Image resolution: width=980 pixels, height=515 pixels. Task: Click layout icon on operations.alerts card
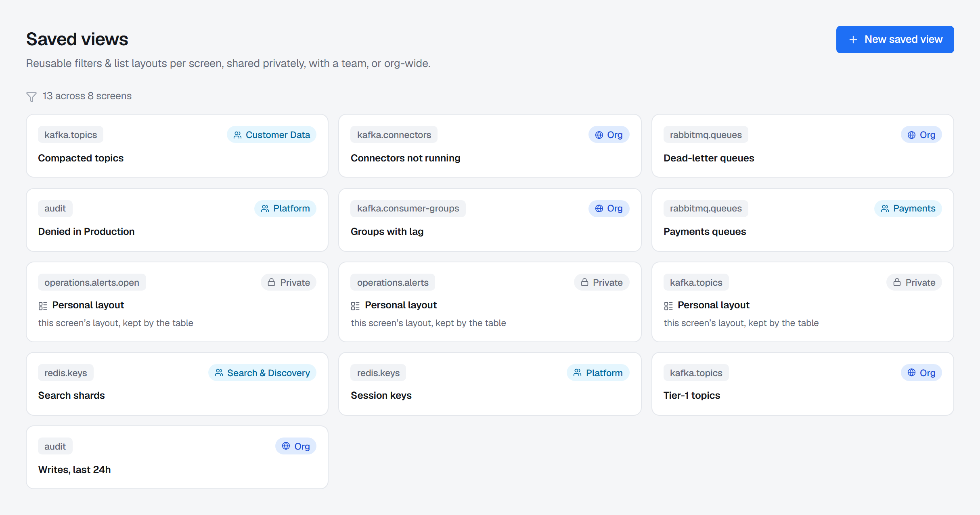(355, 306)
